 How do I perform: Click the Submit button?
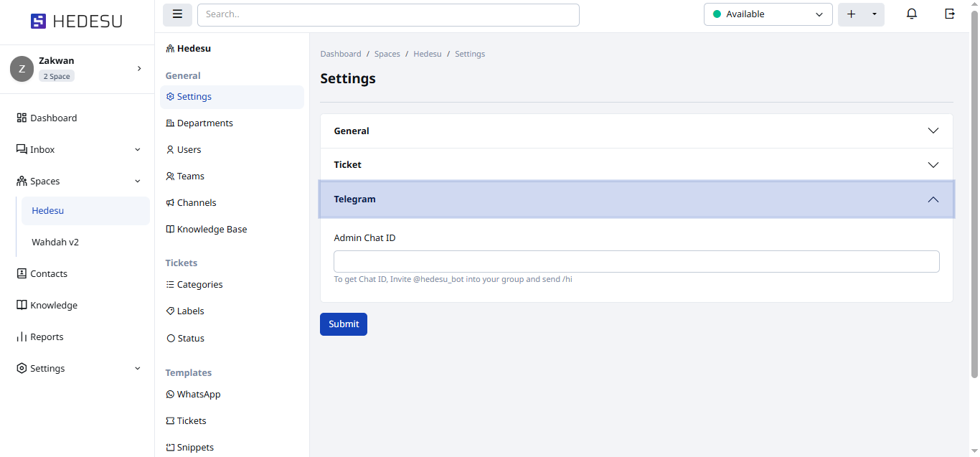[343, 324]
